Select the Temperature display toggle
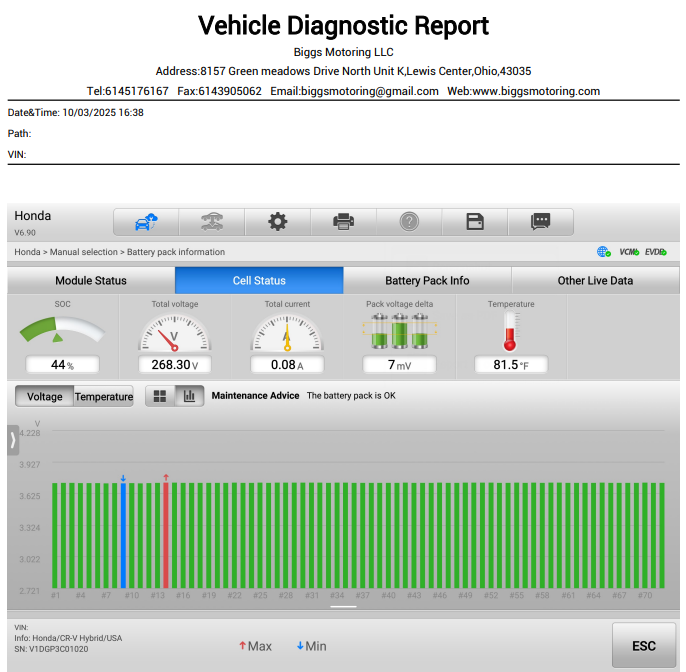Image resolution: width=686 pixels, height=672 pixels. 104,397
